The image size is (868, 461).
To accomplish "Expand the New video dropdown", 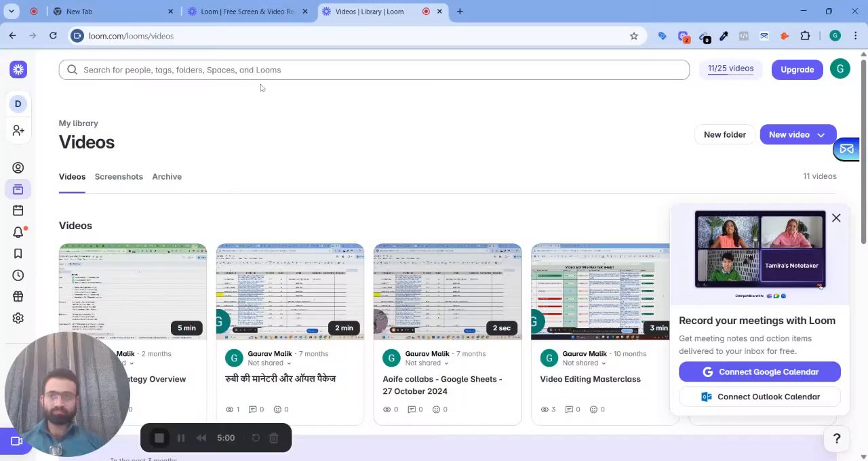I will coord(821,135).
